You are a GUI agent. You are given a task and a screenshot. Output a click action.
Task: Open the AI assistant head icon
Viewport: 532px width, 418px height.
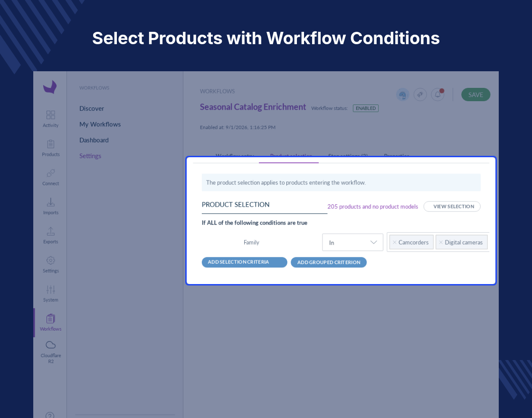coord(403,95)
